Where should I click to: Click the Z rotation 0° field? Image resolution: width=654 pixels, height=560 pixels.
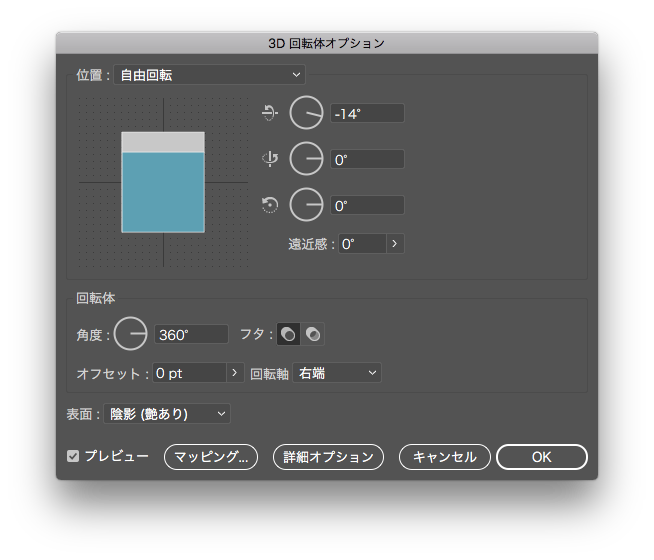coord(367,205)
